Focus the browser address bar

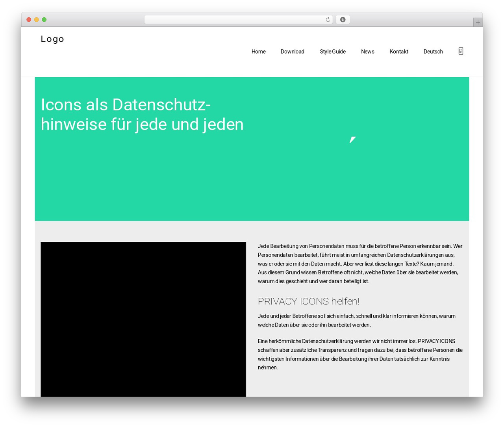239,20
